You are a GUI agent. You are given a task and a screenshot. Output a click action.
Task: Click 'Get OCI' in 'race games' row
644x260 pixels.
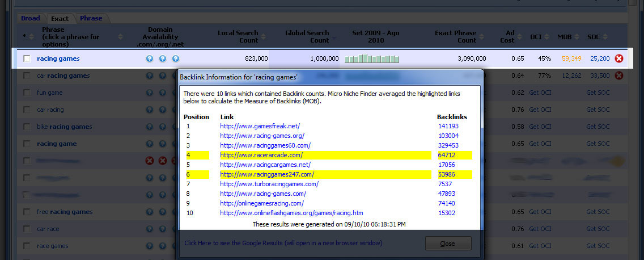tap(540, 246)
